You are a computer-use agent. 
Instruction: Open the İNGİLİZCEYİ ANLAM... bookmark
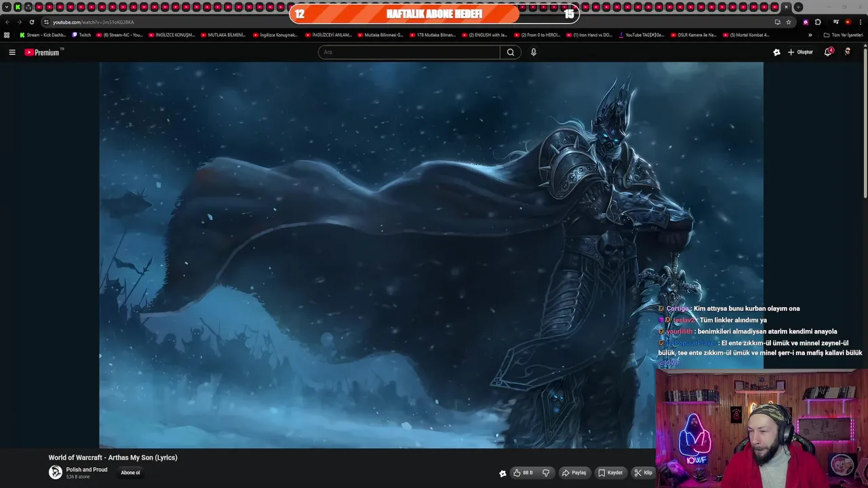point(328,35)
